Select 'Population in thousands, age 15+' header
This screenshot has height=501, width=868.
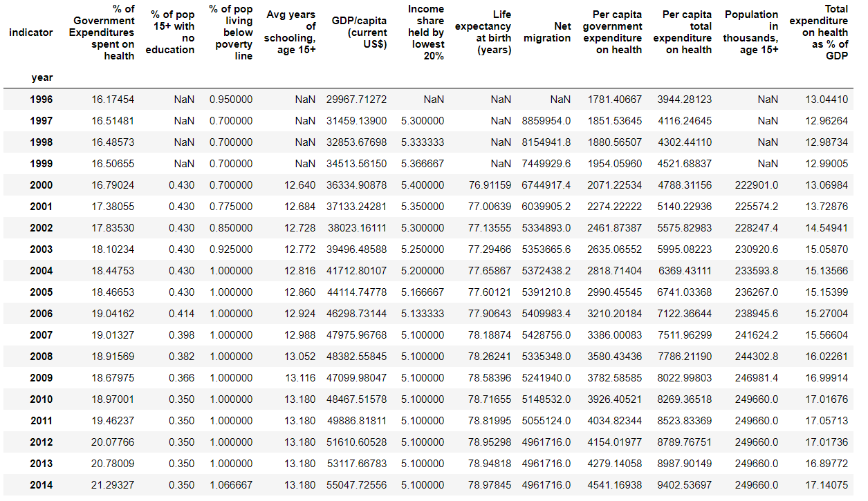750,32
